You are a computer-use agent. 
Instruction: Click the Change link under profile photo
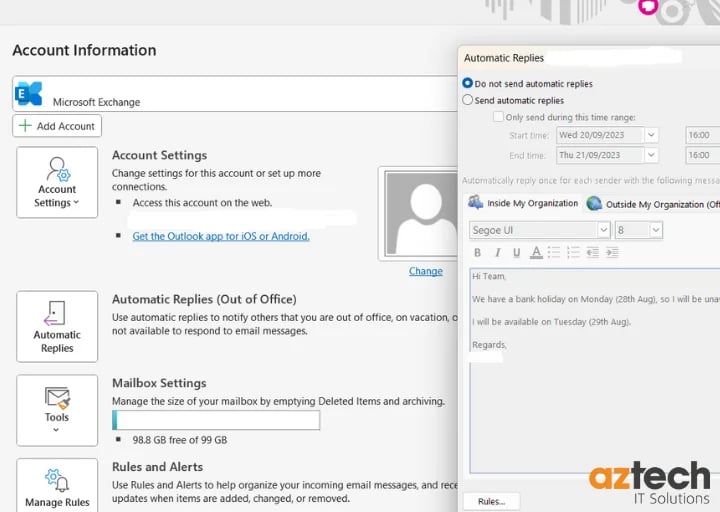coord(426,271)
